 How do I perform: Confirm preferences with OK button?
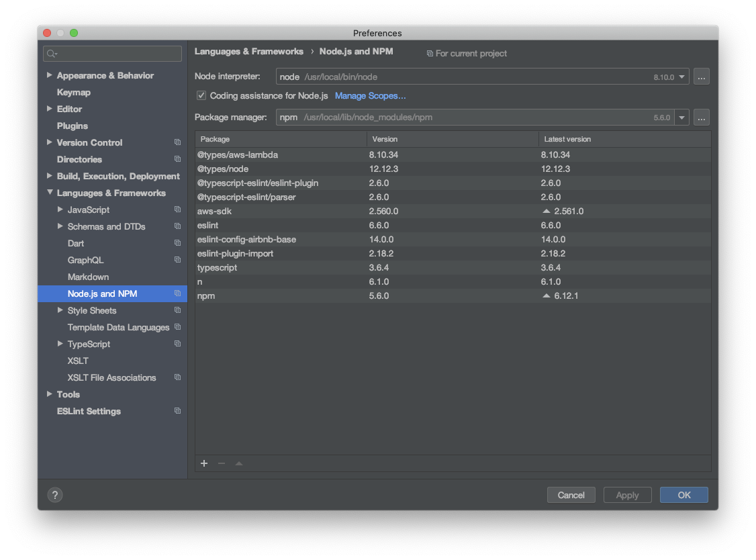coord(683,495)
